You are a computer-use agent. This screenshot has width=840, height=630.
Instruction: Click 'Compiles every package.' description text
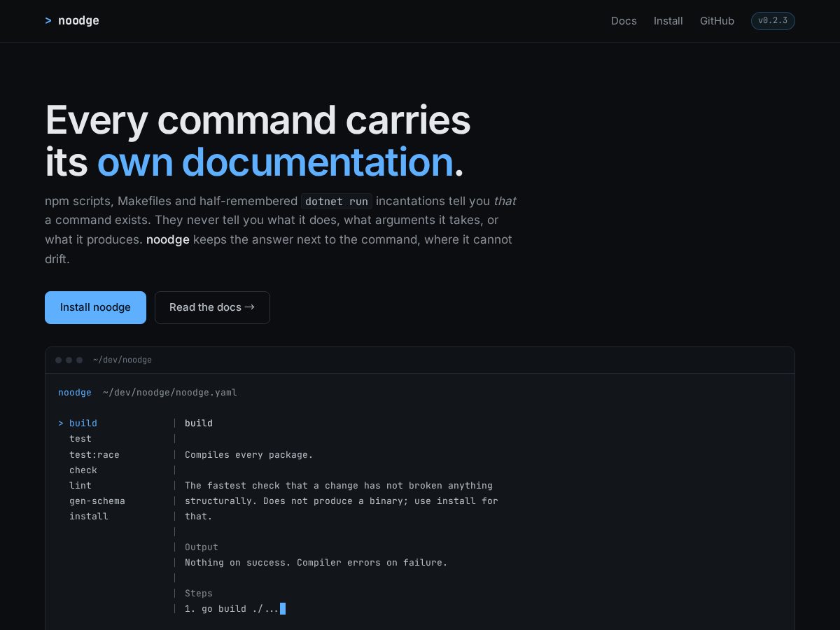tap(249, 455)
